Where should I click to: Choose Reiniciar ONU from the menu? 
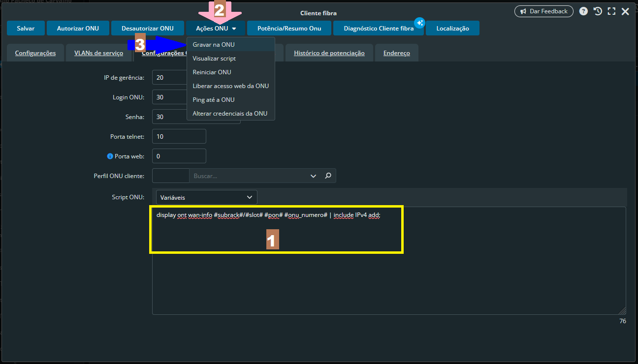tap(212, 72)
